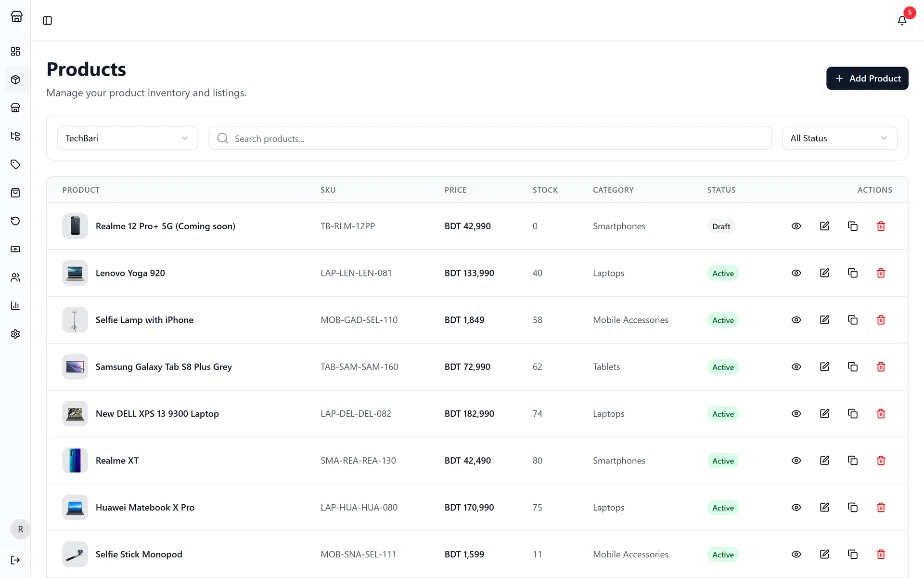Toggle the sidebar panel icon
Viewport: 924px width, 578px height.
click(x=47, y=20)
